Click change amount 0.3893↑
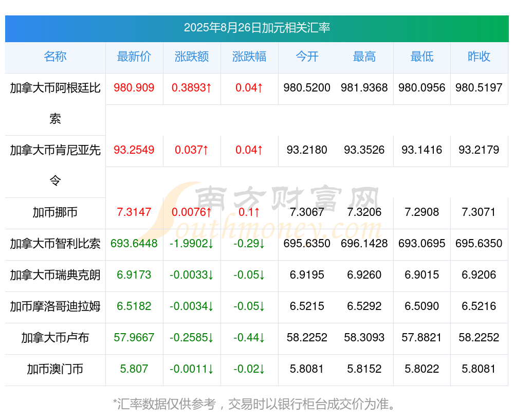 coord(192,88)
